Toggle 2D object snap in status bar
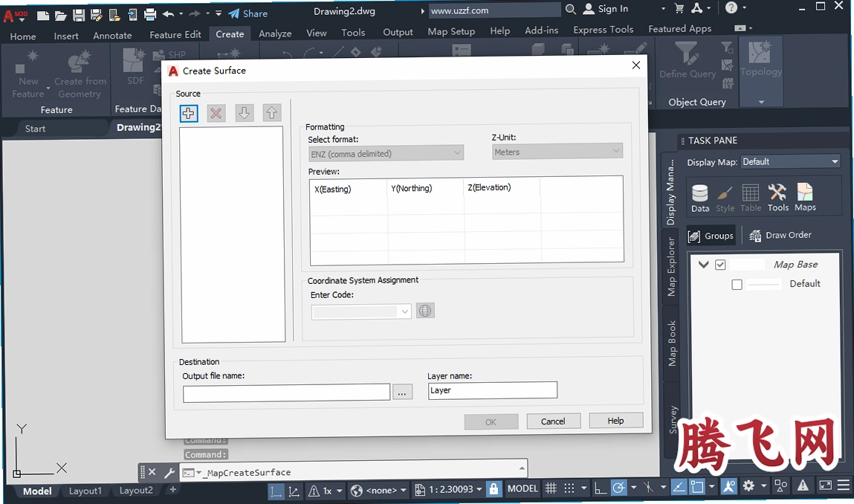854x504 pixels. click(697, 487)
